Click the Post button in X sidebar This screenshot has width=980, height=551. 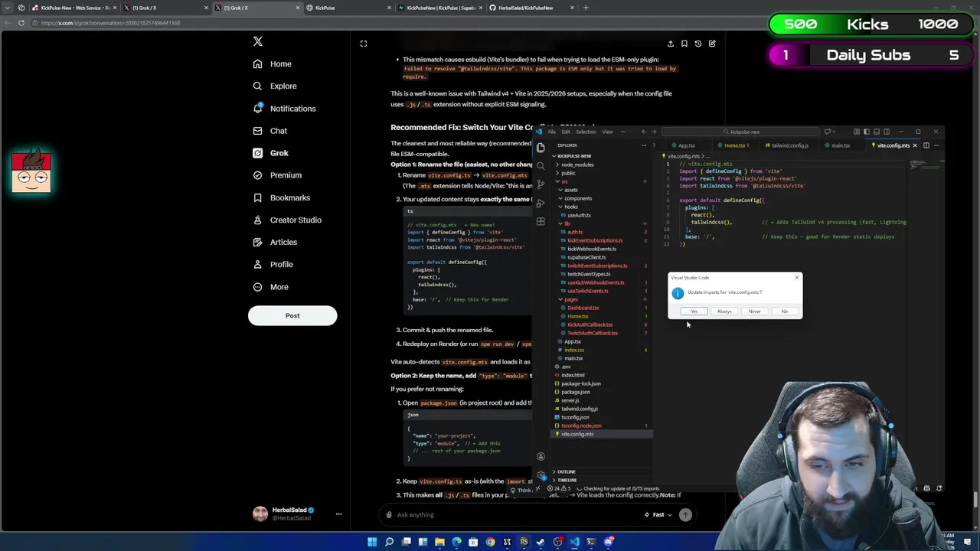coord(292,316)
